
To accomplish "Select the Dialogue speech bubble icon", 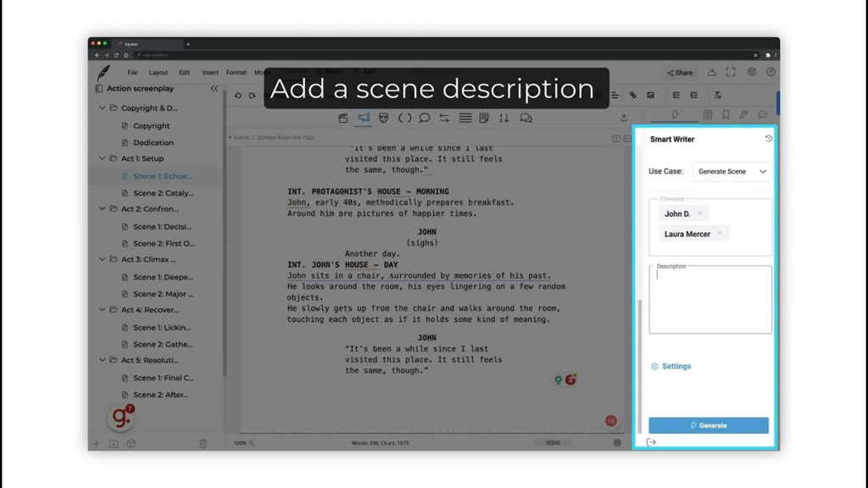I will (425, 118).
